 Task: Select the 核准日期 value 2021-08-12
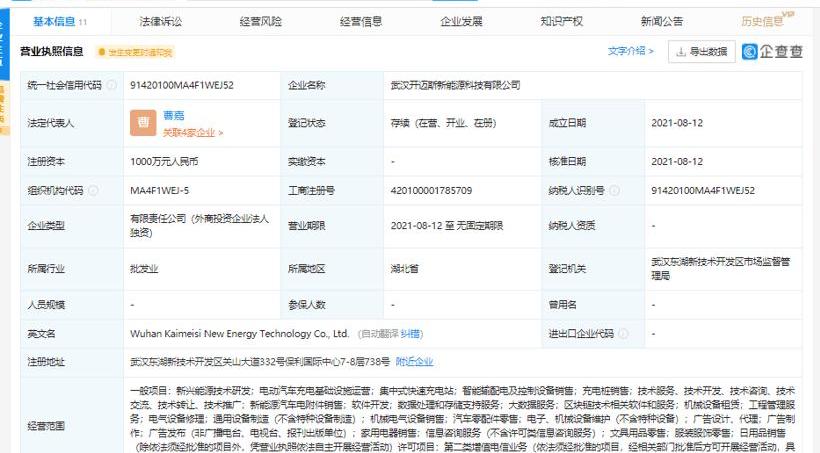point(677,162)
